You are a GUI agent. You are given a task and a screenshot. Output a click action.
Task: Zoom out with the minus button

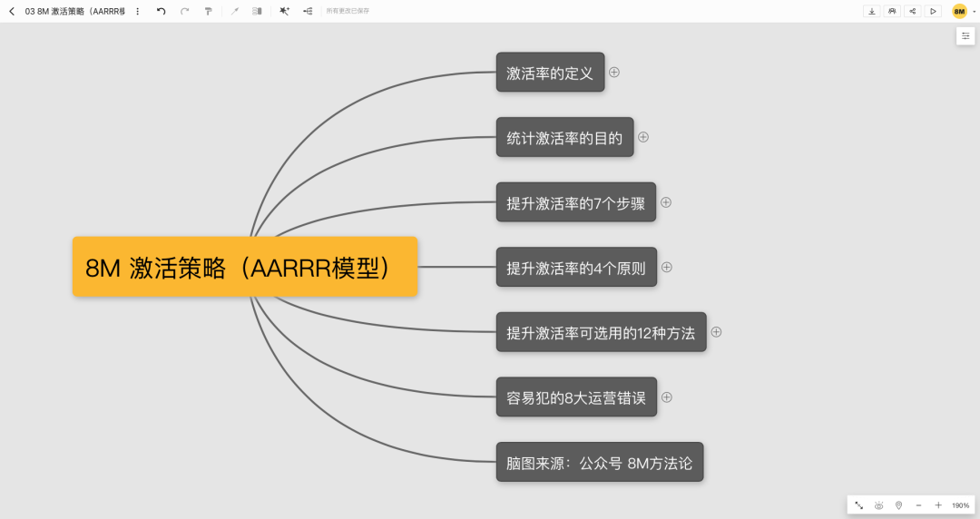click(918, 505)
